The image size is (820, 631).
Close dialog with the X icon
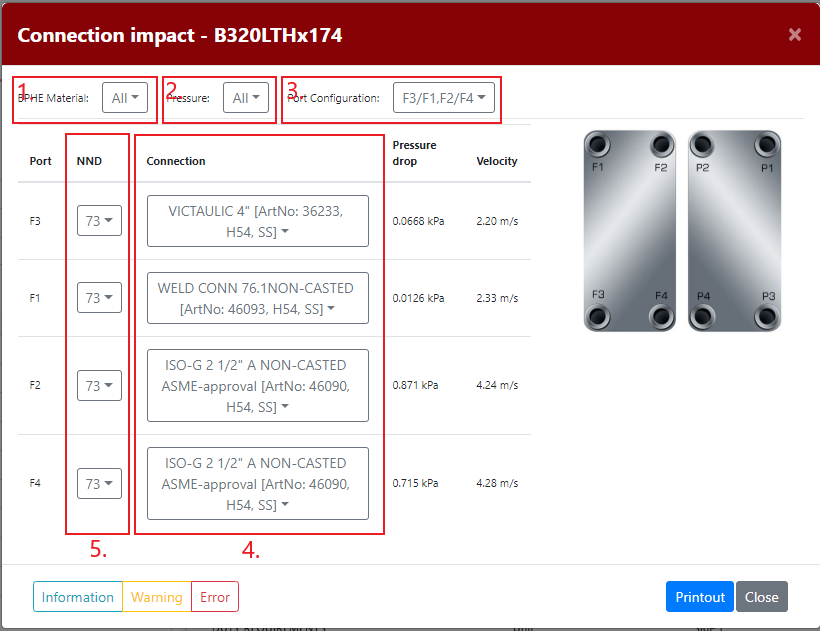[794, 35]
